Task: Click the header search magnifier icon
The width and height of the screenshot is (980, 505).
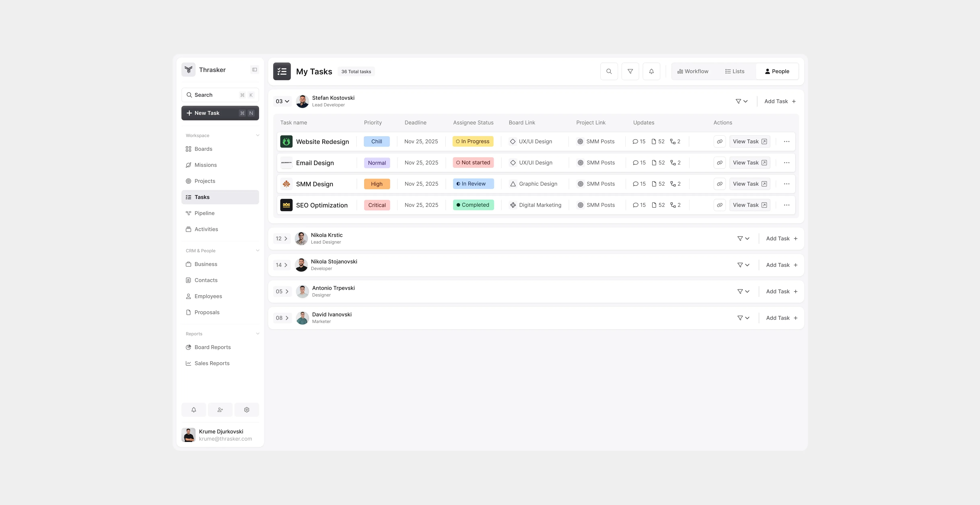Action: tap(609, 71)
